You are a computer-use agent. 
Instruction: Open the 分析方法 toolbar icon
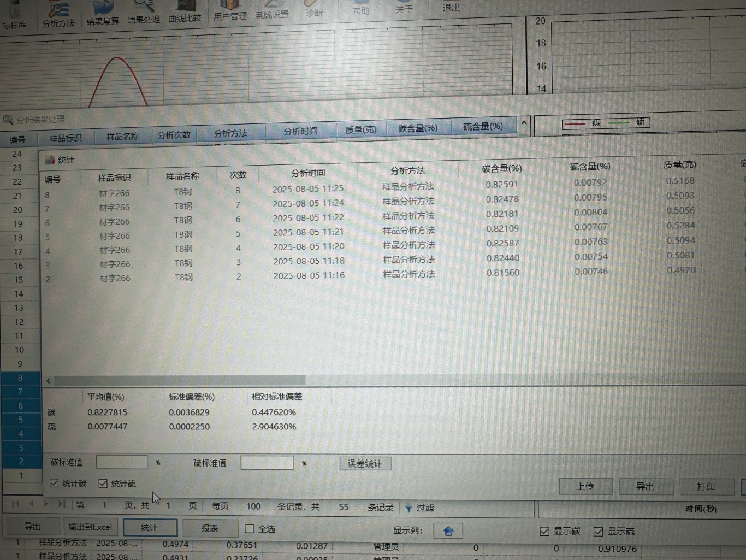tap(58, 14)
